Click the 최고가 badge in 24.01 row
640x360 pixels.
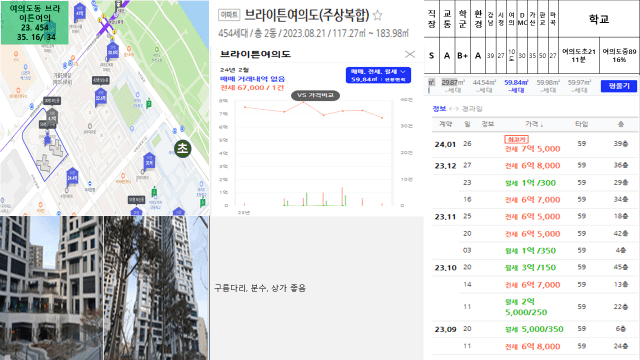[x=516, y=139]
